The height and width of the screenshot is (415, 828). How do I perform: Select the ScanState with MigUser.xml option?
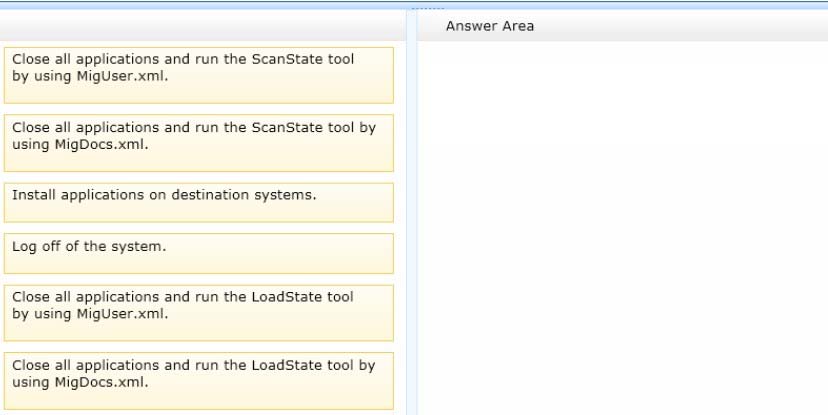coord(199,75)
